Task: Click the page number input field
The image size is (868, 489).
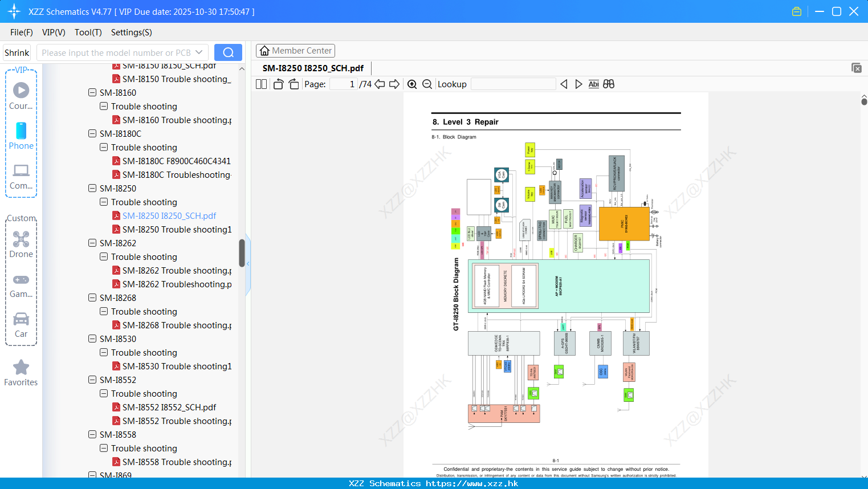Action: (344, 84)
